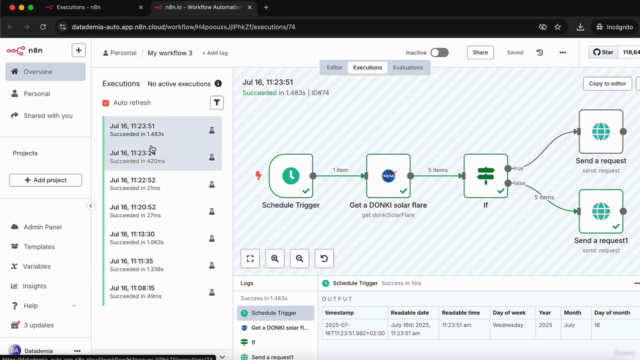Viewport: 640px width, 360px height.
Task: Select Get a DONKI solar fl... log entry
Action: [276, 328]
